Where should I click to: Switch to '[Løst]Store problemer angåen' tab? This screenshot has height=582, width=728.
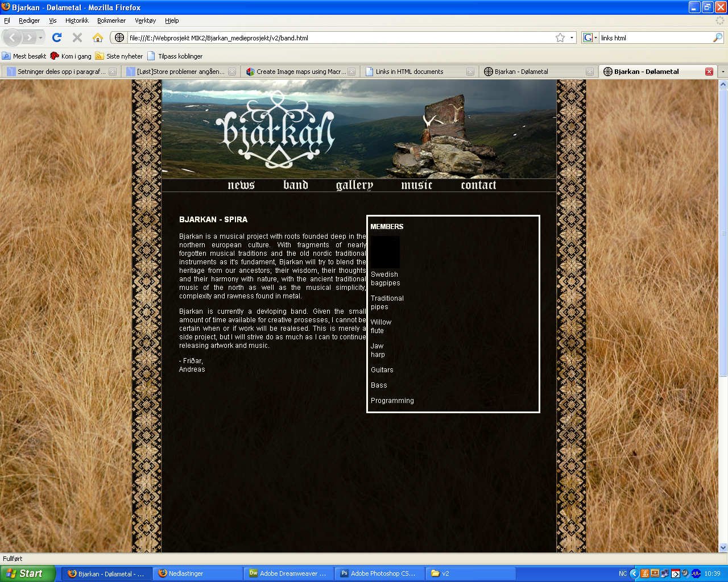(x=181, y=72)
